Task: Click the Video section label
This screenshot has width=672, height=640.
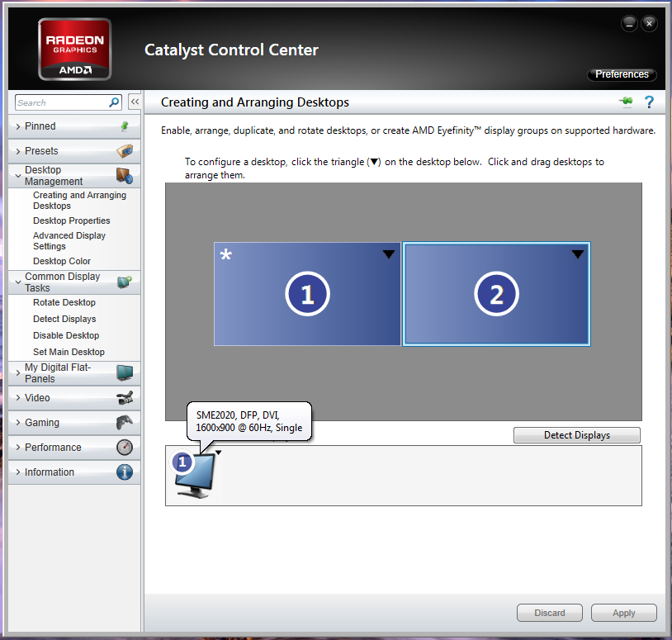Action: click(37, 398)
